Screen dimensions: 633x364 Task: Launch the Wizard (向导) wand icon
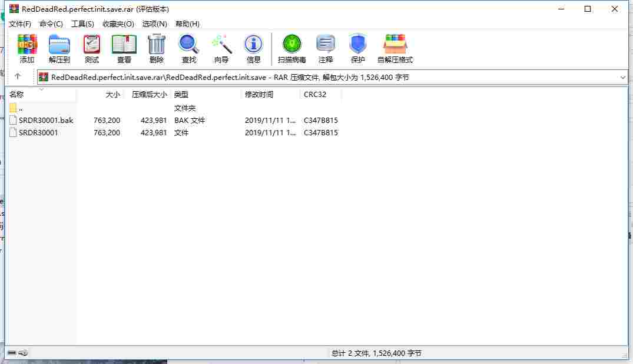[x=221, y=44]
